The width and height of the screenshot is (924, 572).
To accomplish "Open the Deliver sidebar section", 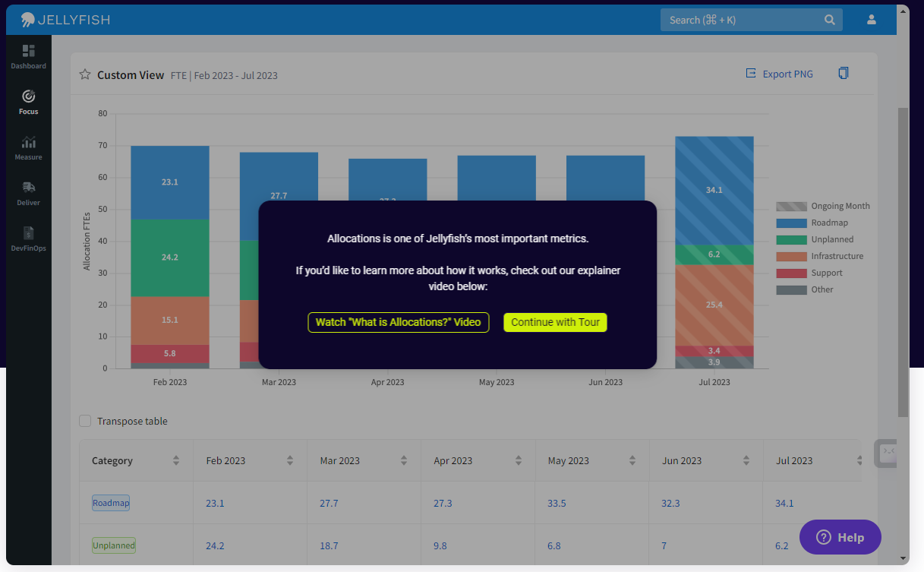I will click(x=28, y=194).
